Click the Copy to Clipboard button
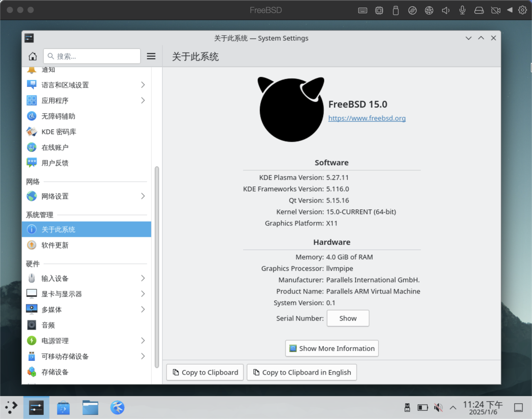Image resolution: width=532 pixels, height=419 pixels. (x=205, y=372)
